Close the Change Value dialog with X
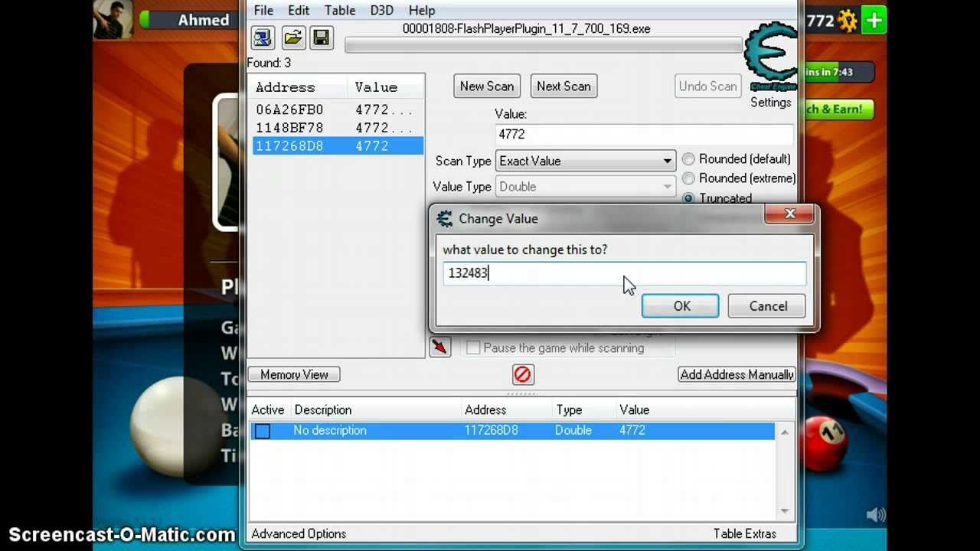Image resolution: width=980 pixels, height=551 pixels. [x=789, y=214]
